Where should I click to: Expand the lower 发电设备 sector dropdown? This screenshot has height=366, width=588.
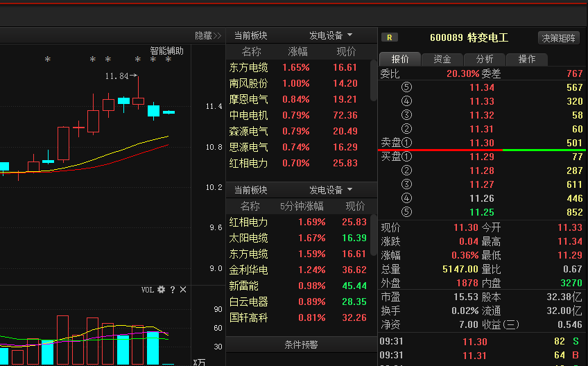tap(331, 190)
